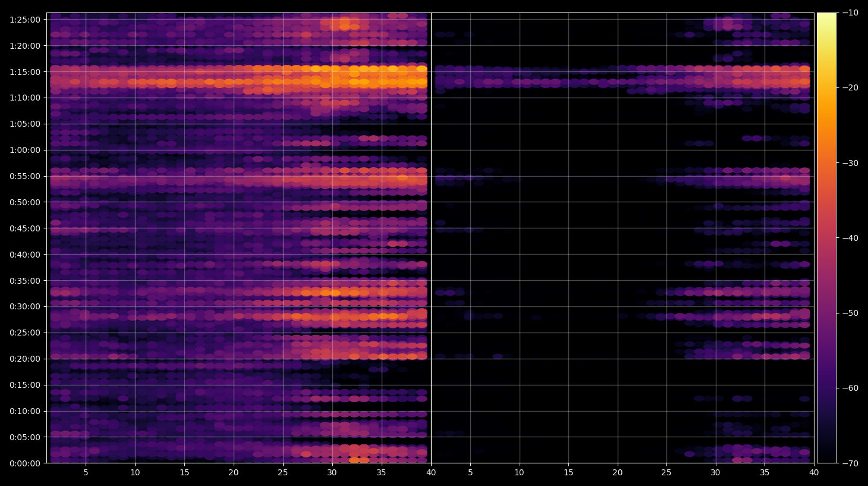Select x-axis tick 10 under the left heatmap
The image size is (868, 486).
135,473
